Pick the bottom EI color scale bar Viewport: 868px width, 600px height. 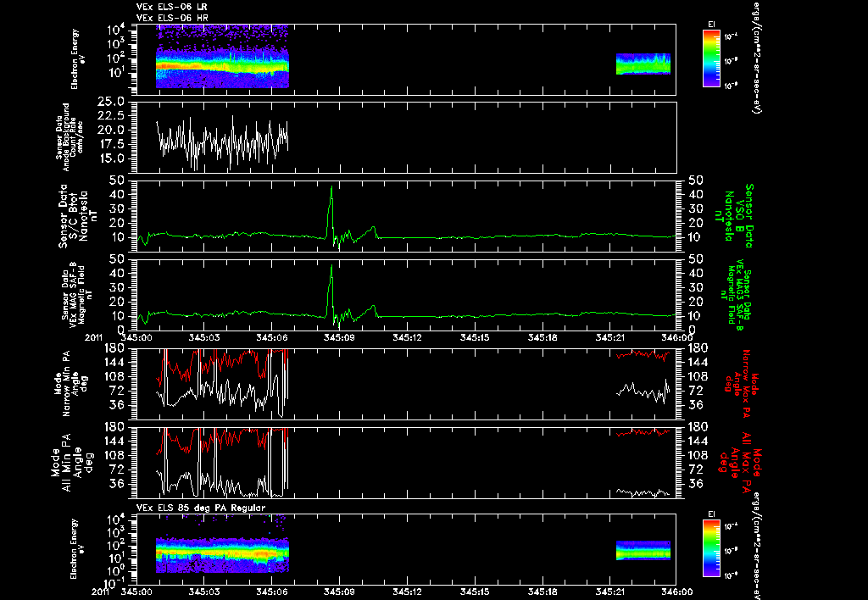tap(711, 548)
